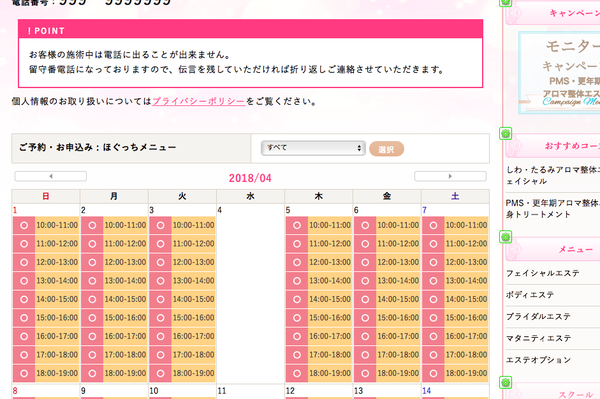Click green gear icon beside スクール heading

point(505,382)
